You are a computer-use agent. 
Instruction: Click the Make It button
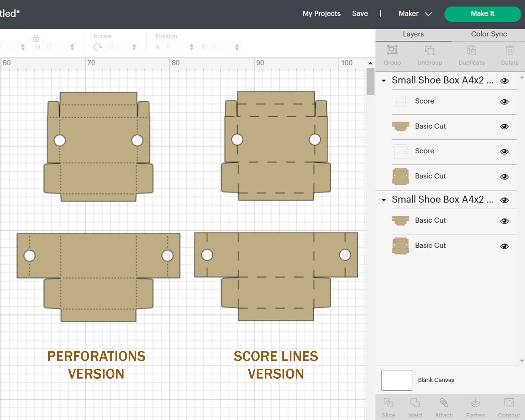[x=482, y=14]
